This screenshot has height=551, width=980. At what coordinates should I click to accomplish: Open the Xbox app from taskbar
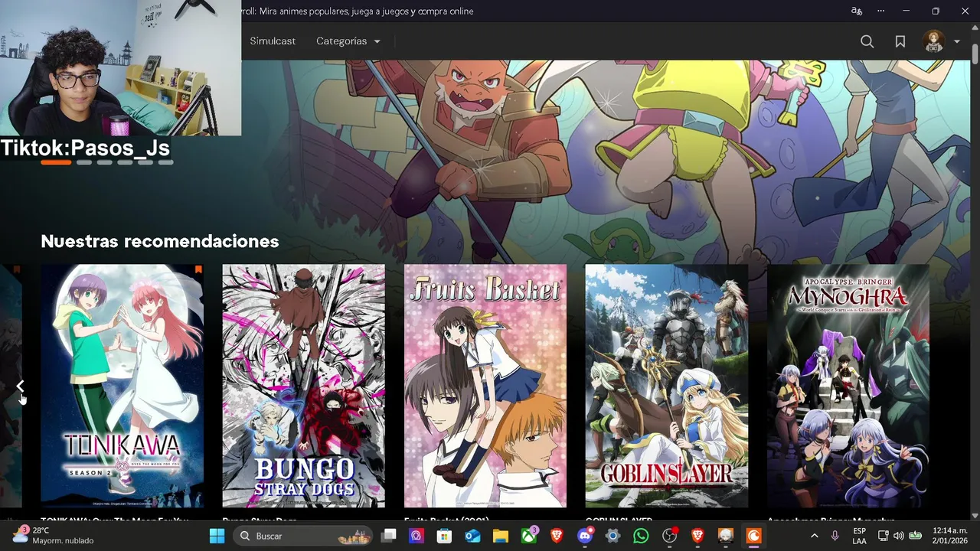(x=529, y=536)
